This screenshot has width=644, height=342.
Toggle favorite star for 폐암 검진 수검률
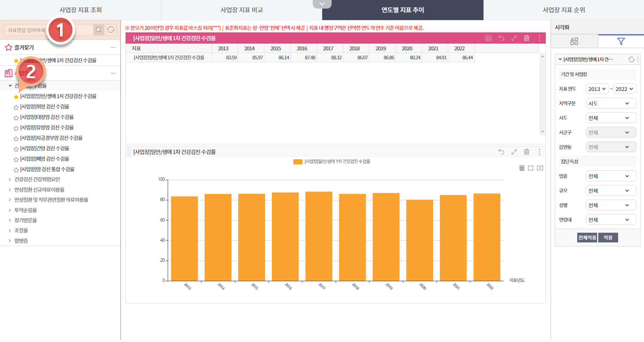coord(16,159)
